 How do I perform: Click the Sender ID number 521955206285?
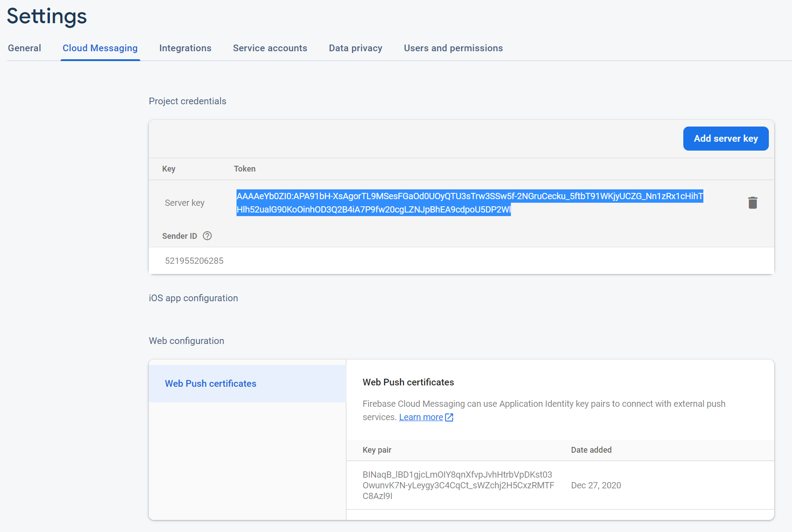pyautogui.click(x=194, y=261)
